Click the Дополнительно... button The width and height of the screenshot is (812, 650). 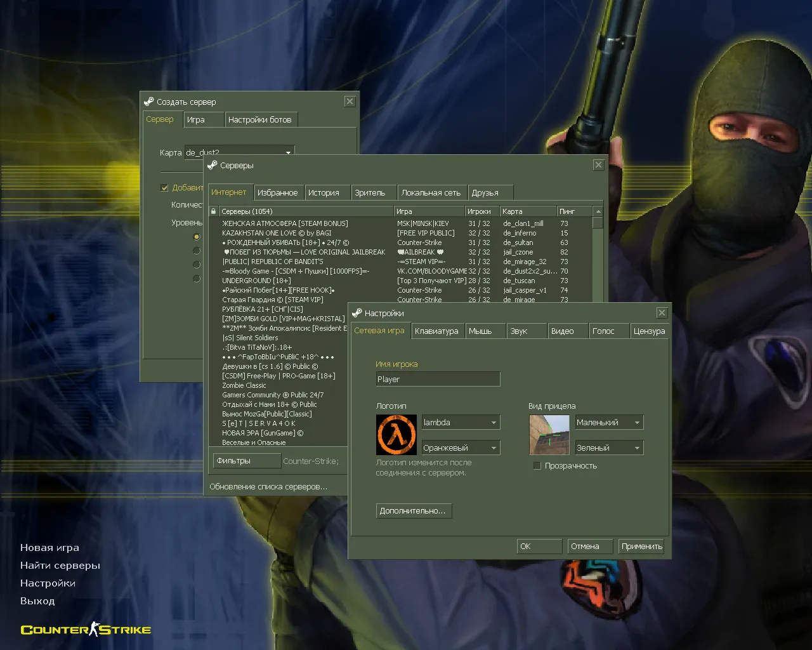click(414, 510)
